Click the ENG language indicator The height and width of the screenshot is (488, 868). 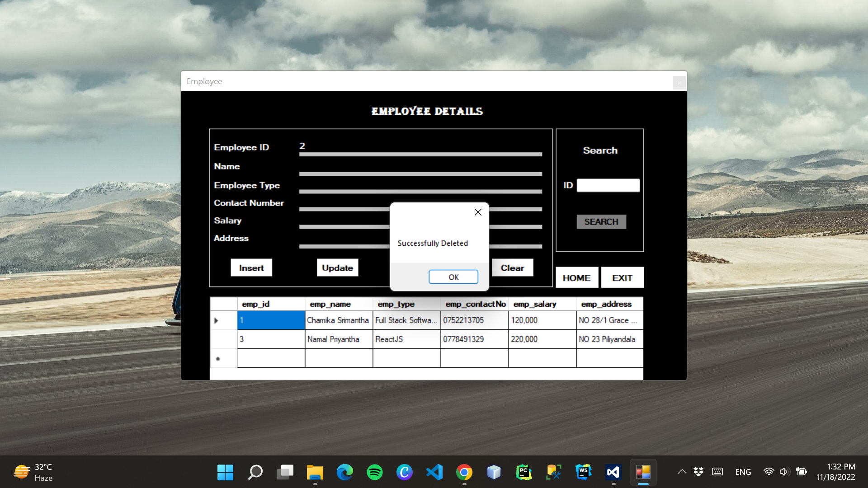click(x=743, y=471)
